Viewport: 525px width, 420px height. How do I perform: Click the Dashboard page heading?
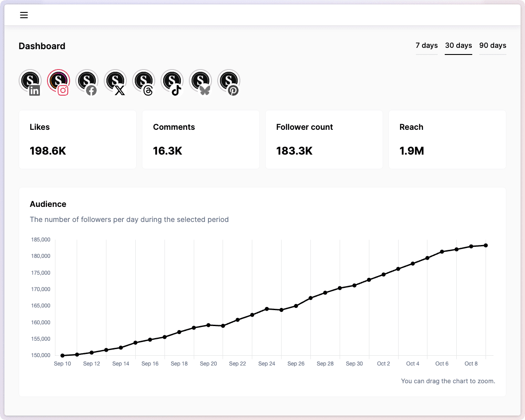[42, 46]
